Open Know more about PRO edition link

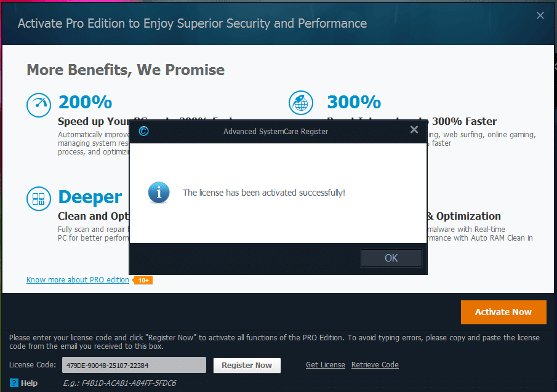(x=78, y=280)
